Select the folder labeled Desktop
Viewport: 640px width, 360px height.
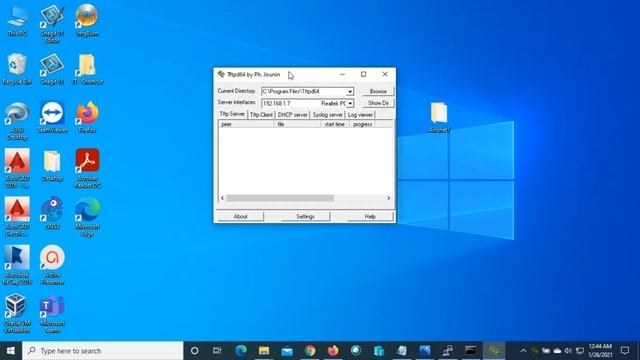(52, 166)
